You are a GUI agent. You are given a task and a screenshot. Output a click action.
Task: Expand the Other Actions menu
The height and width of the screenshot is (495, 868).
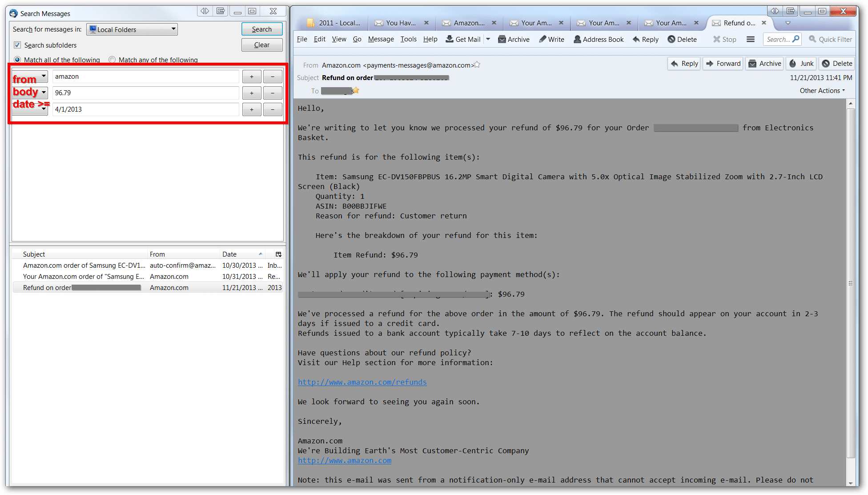coord(822,91)
